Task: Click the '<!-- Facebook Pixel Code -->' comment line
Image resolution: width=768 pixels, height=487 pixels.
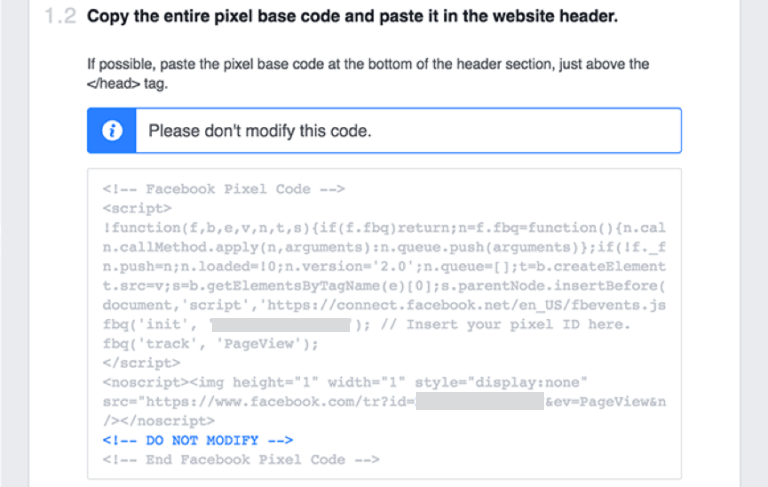Action: tap(224, 189)
